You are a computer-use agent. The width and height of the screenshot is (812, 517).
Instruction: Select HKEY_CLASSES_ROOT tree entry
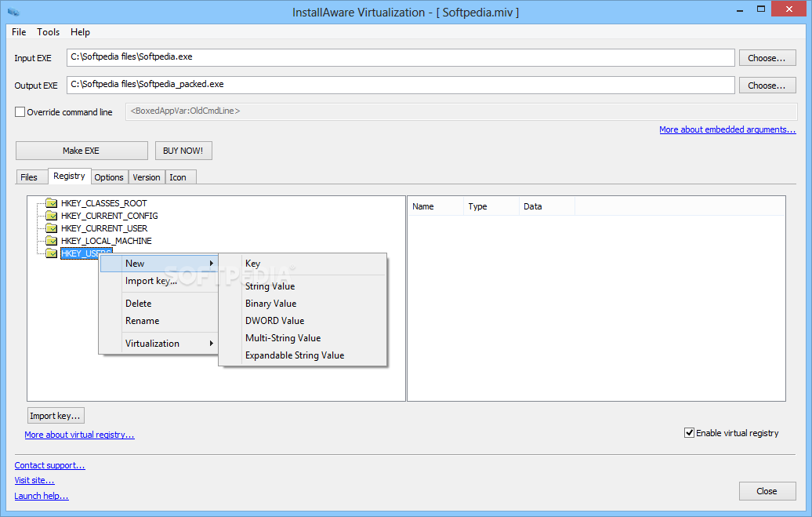click(103, 202)
